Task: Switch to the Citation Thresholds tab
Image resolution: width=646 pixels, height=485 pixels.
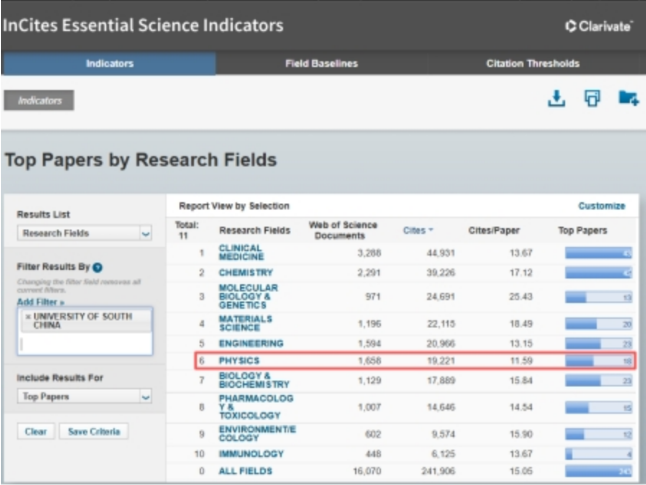Action: click(x=533, y=63)
